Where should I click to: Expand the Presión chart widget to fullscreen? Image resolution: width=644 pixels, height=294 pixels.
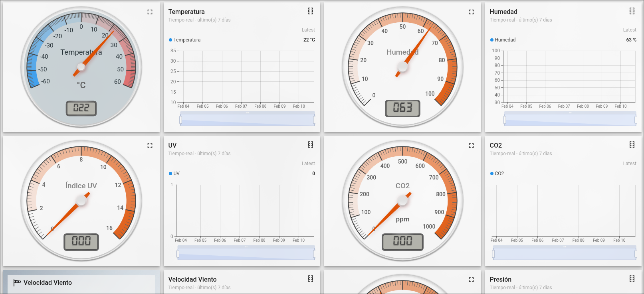[x=632, y=279]
